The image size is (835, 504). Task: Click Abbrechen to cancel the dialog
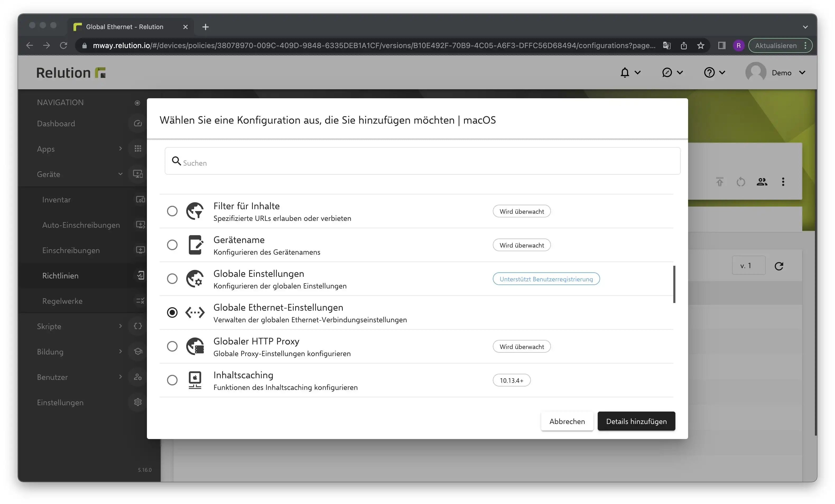(567, 421)
